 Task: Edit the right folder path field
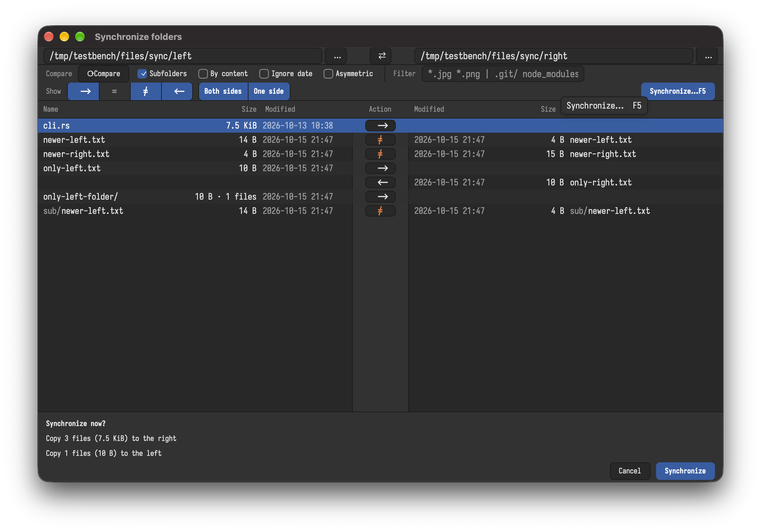(x=553, y=56)
